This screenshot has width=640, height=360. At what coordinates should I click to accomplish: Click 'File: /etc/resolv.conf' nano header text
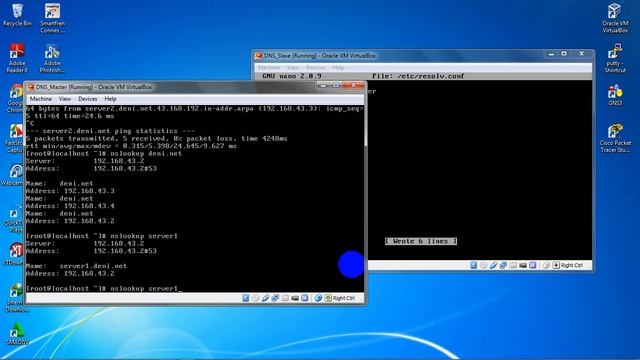click(x=418, y=76)
